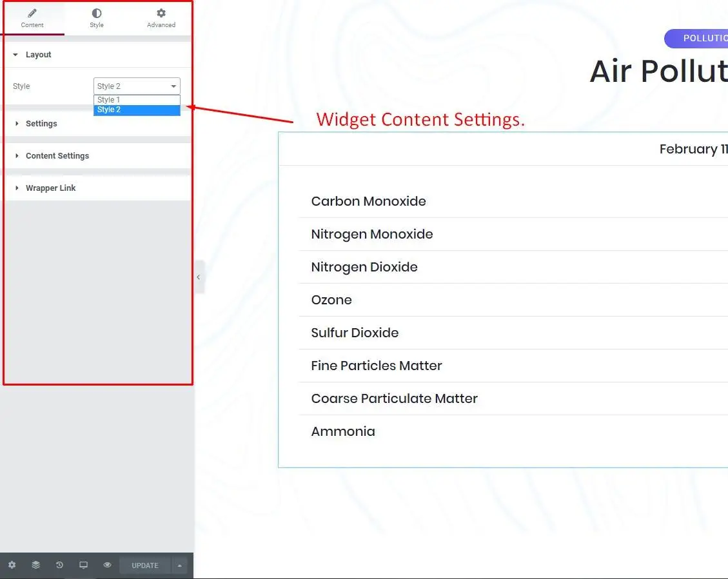728x579 pixels.
Task: Open the revision History icon
Action: (x=59, y=565)
